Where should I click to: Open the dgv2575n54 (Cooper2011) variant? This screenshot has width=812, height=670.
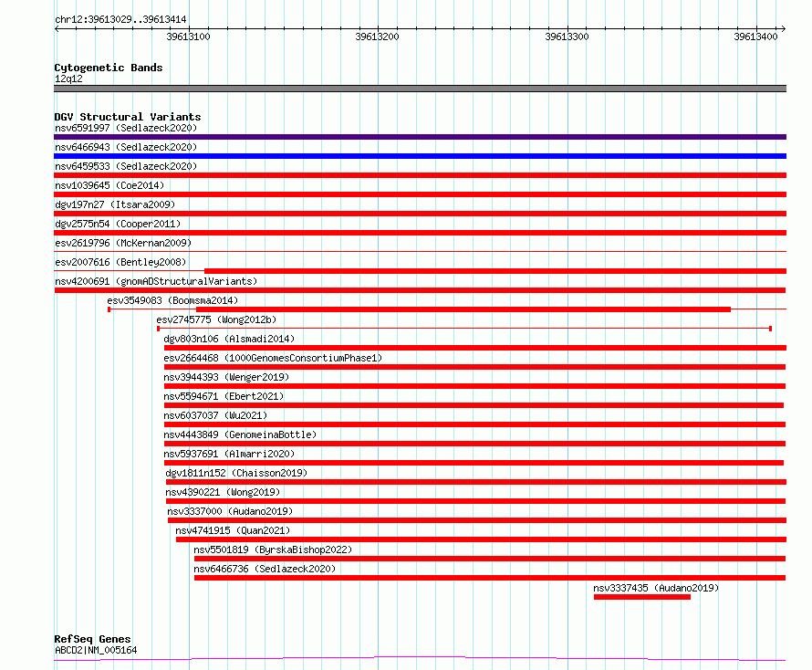118,224
